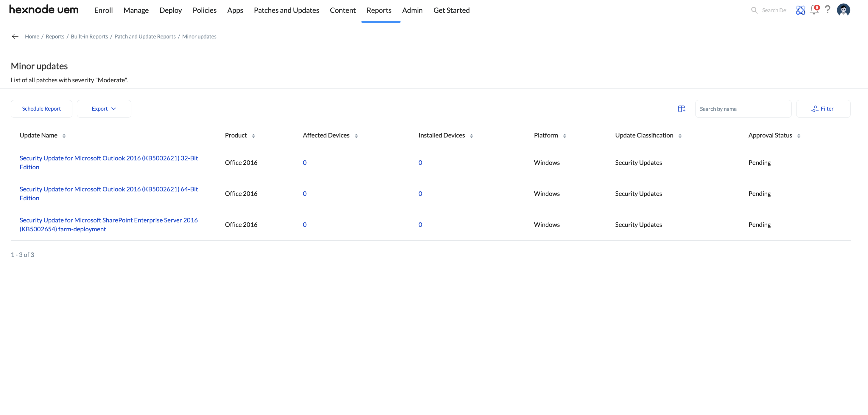Image resolution: width=868 pixels, height=415 pixels.
Task: Open Outlook 2016 KB5002621 64-Bit update
Action: 109,193
